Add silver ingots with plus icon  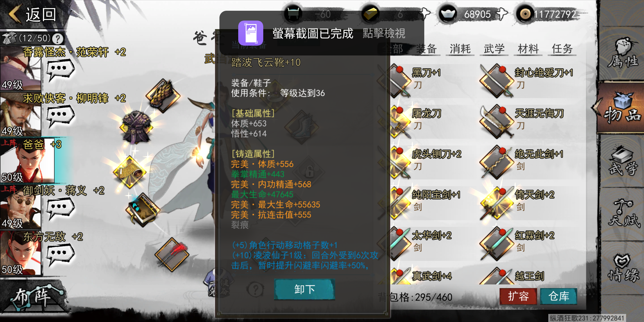coord(502,14)
